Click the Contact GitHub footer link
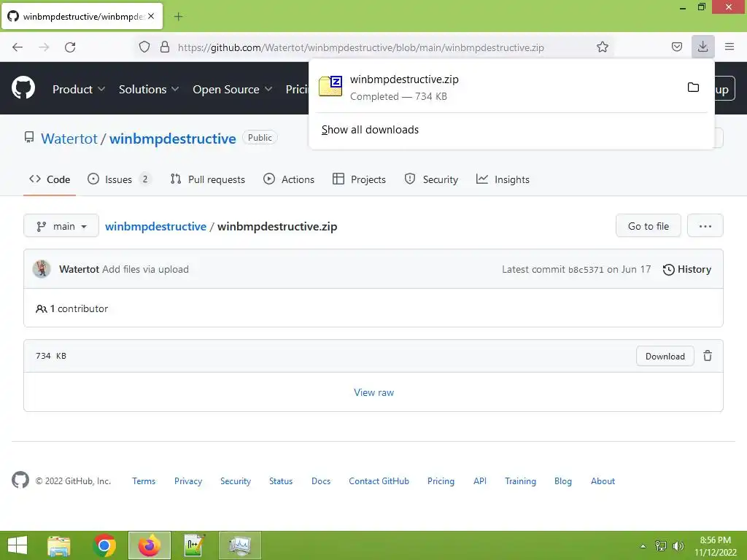The image size is (747, 560). pyautogui.click(x=379, y=481)
